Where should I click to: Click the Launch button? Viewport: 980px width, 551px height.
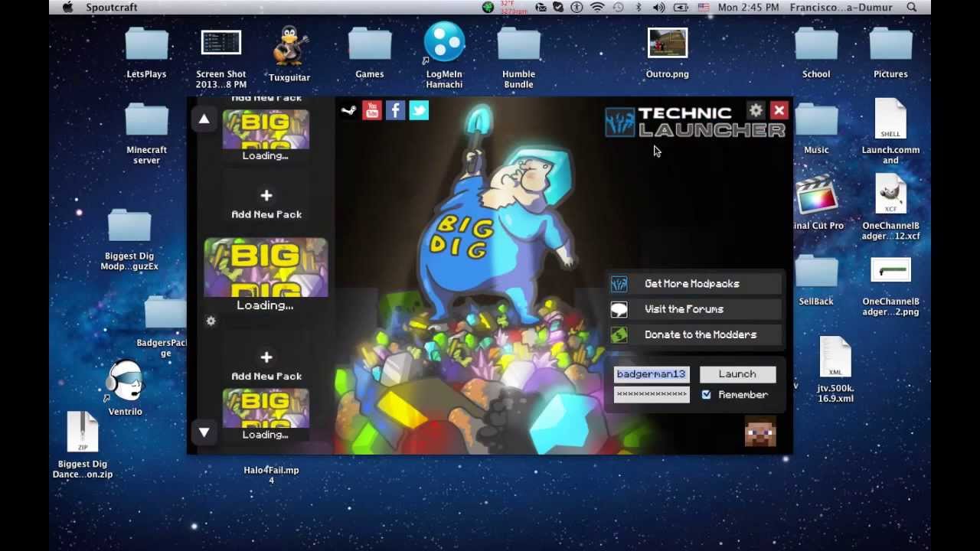[x=737, y=373]
